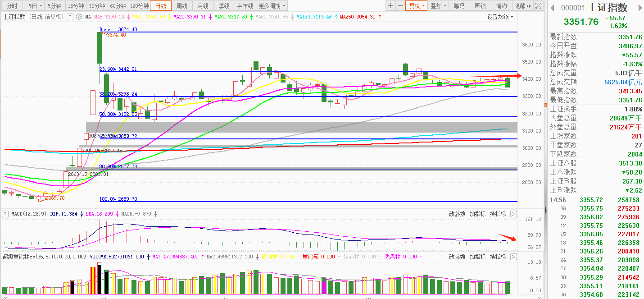Click volume panel 加指标 link
This screenshot has height=299, width=644.
click(x=477, y=257)
